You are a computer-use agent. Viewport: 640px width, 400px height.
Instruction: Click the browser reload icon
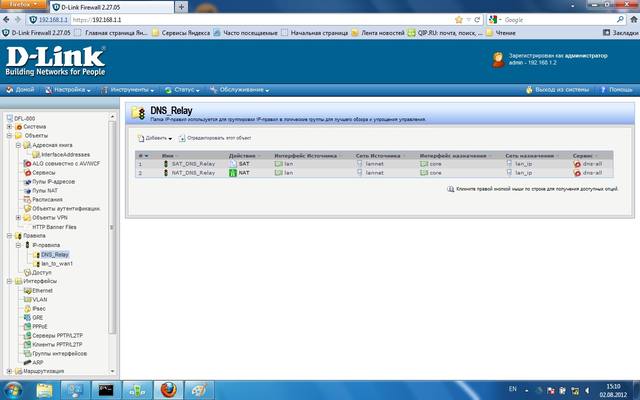(x=477, y=20)
